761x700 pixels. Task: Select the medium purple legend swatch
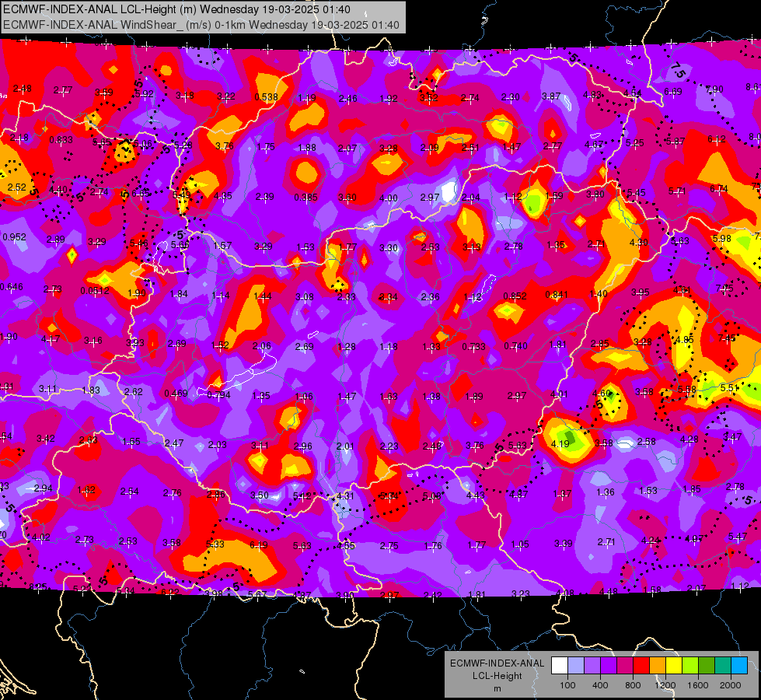592,666
